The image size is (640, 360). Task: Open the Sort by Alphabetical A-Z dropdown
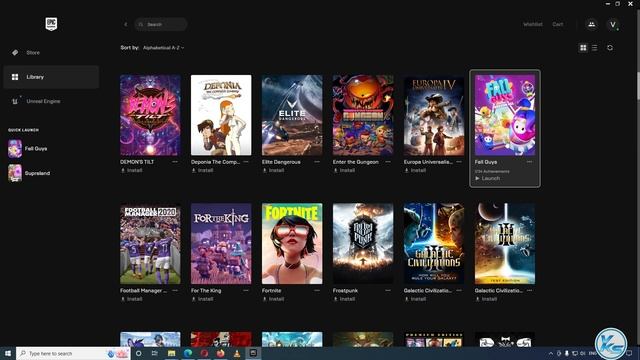click(x=163, y=48)
